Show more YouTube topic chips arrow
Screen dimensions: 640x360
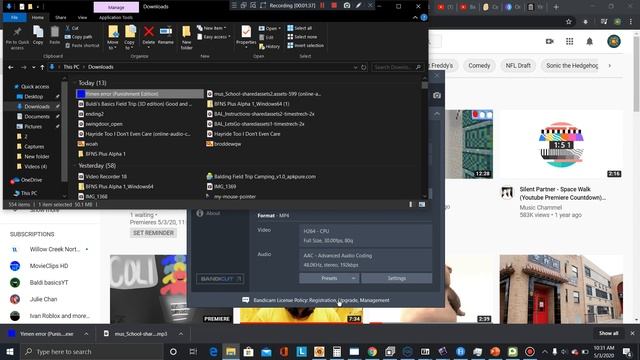[x=610, y=66]
